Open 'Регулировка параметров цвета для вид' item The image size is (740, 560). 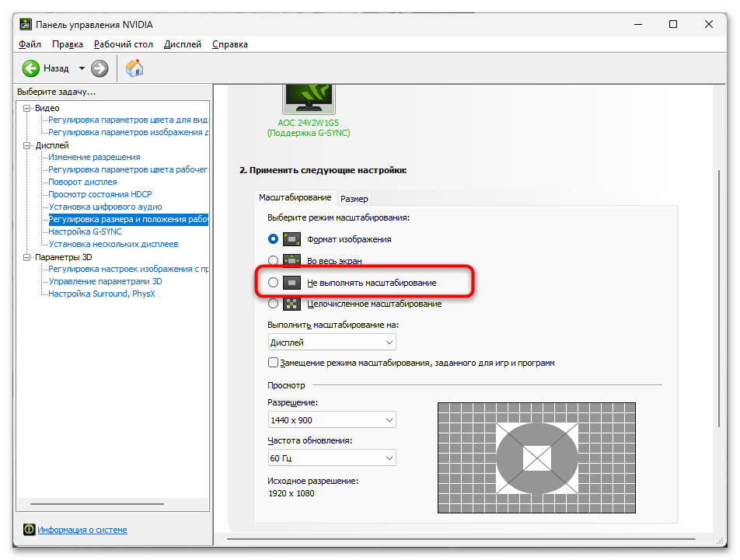click(128, 120)
